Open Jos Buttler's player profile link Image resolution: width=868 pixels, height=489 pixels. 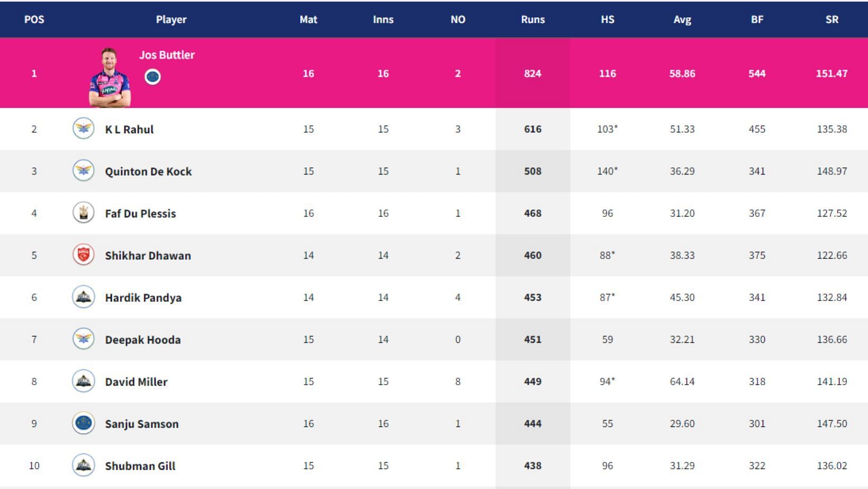coord(167,55)
